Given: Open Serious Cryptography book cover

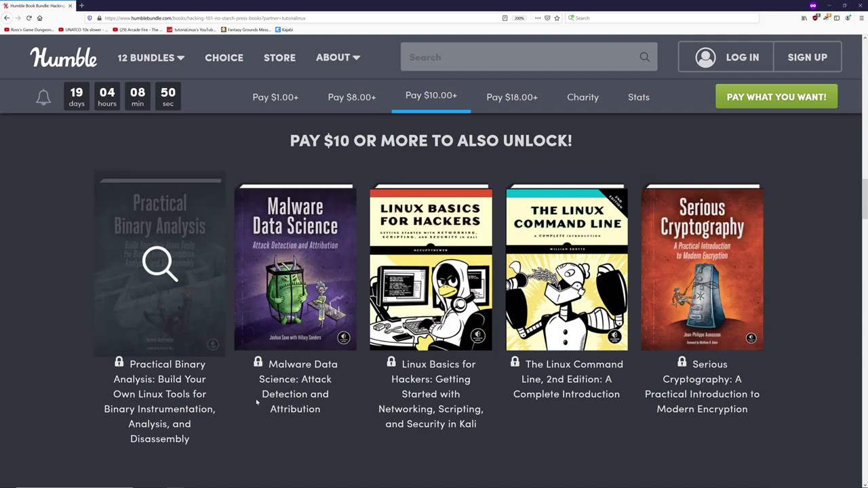Looking at the screenshot, I should pos(702,268).
